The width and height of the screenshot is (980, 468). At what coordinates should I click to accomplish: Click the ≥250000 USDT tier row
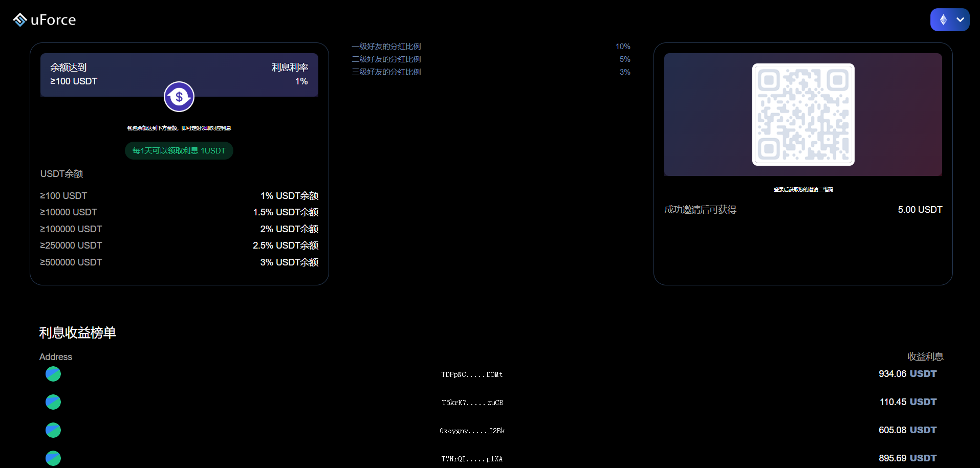179,246
